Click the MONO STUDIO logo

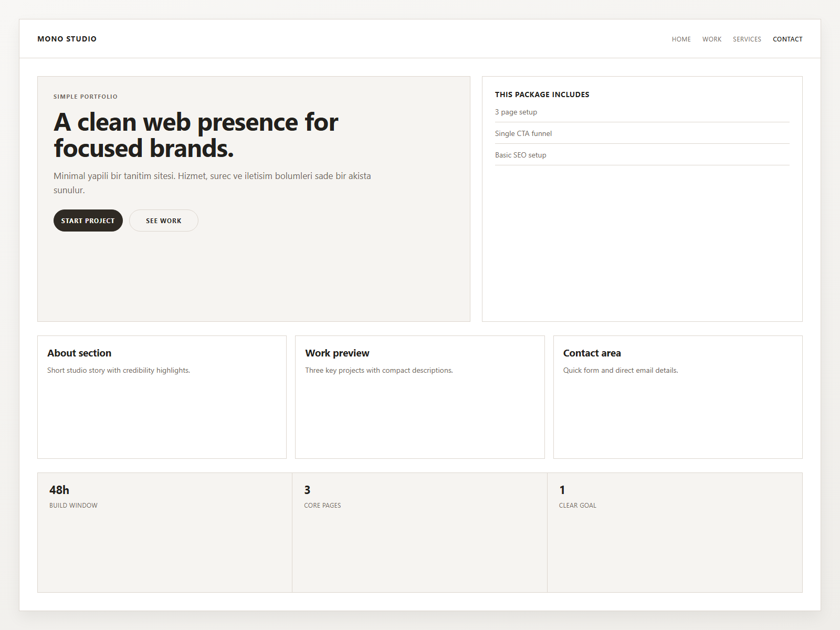pyautogui.click(x=67, y=38)
